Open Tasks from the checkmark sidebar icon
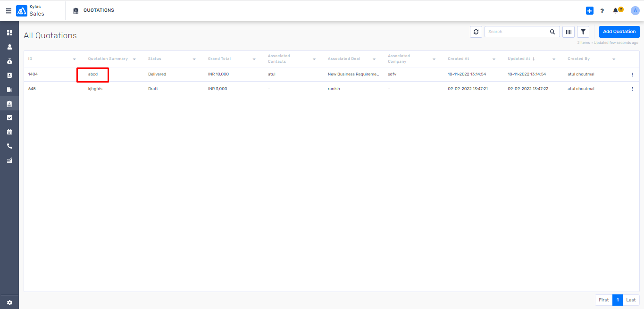 9,118
